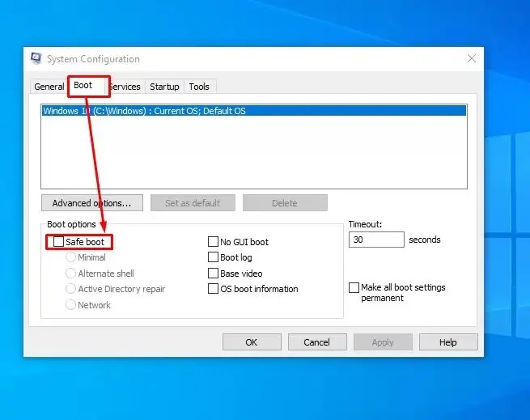Confirm with the OK button
This screenshot has height=420, width=530.
252,342
